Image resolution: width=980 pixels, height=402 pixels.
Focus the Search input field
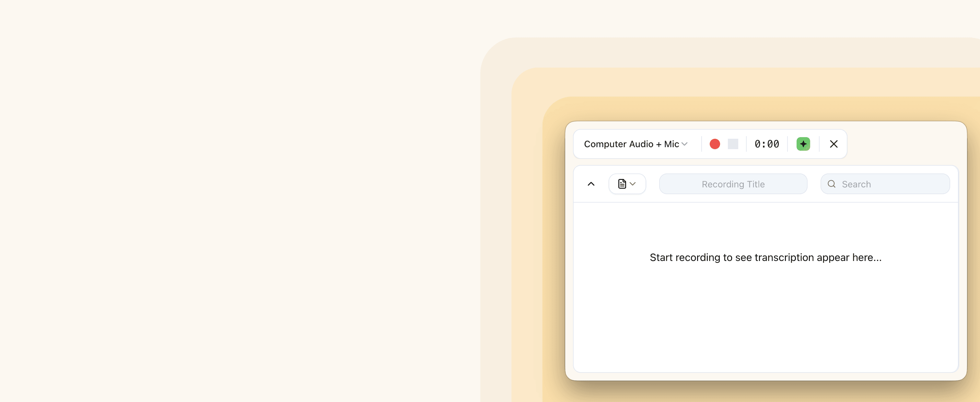pyautogui.click(x=885, y=184)
